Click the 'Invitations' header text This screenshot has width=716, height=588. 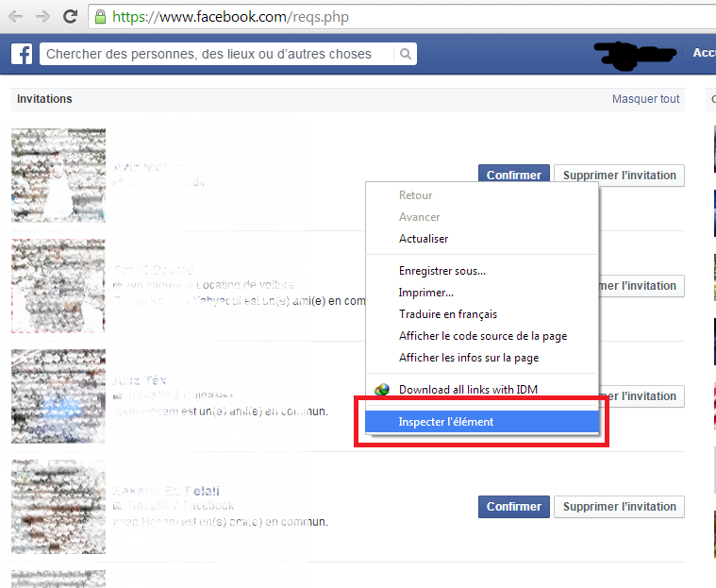44,99
